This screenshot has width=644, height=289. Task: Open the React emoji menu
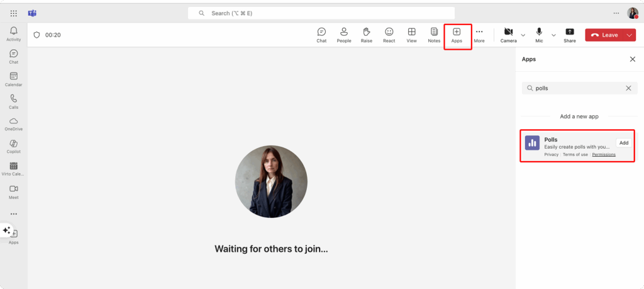pyautogui.click(x=389, y=35)
